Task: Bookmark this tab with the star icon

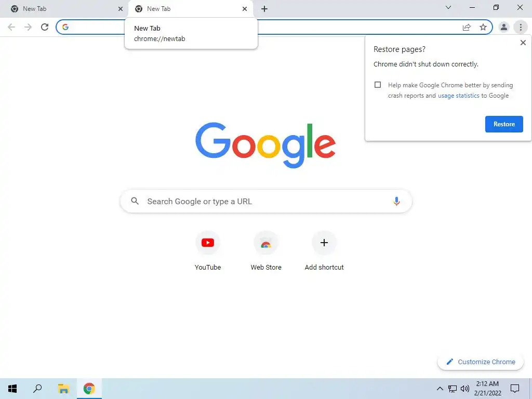Action: click(483, 27)
